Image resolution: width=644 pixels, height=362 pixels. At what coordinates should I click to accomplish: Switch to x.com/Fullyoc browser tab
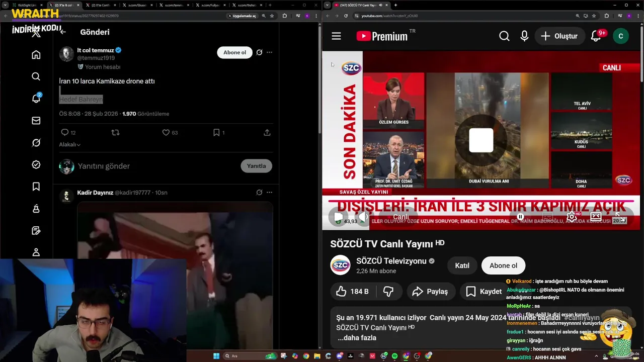tap(211, 5)
